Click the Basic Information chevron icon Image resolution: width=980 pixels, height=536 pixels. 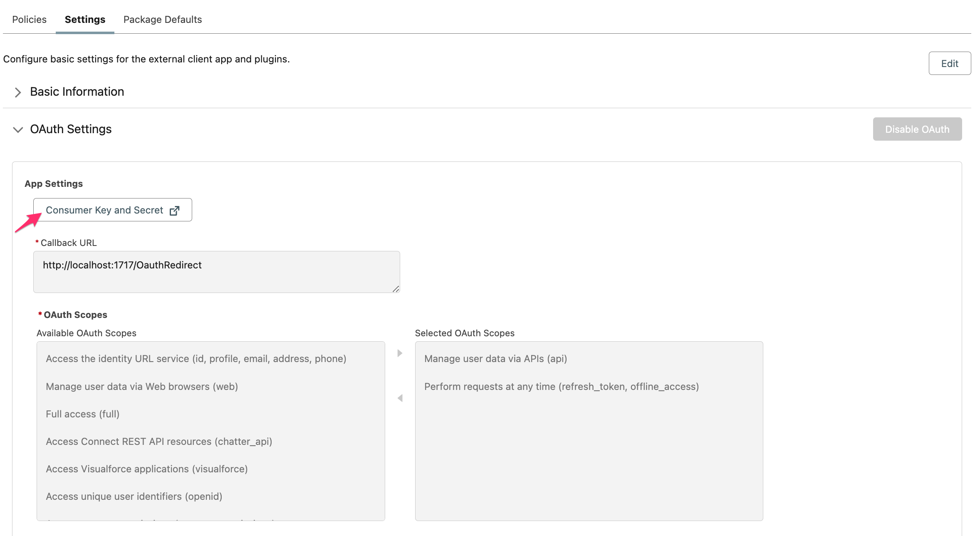point(18,92)
